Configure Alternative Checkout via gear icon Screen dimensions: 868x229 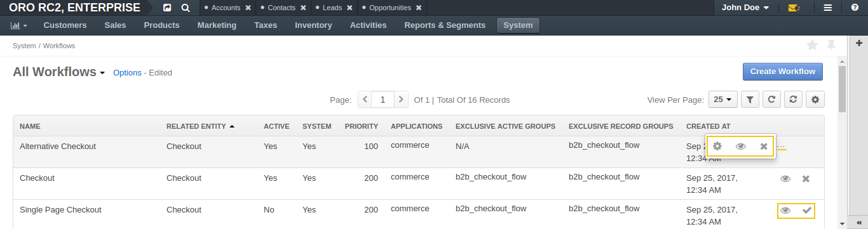717,147
